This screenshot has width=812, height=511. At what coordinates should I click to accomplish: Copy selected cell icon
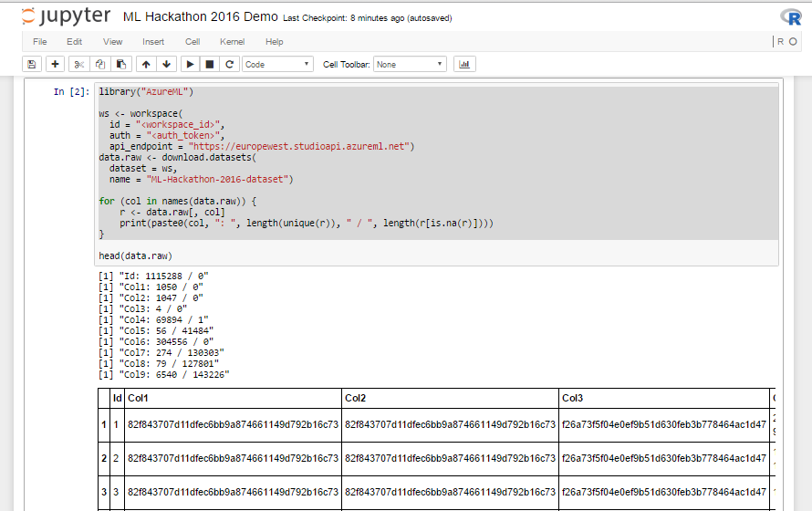pyautogui.click(x=100, y=64)
